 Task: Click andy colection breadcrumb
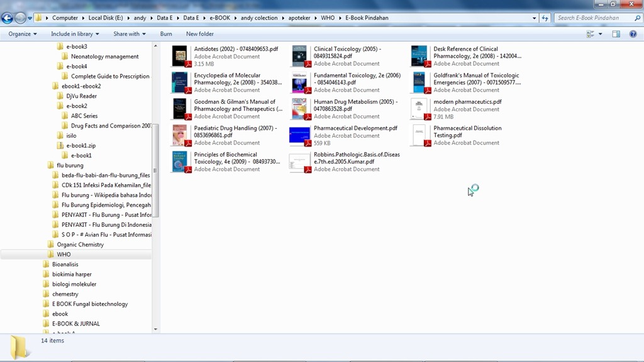pyautogui.click(x=259, y=18)
